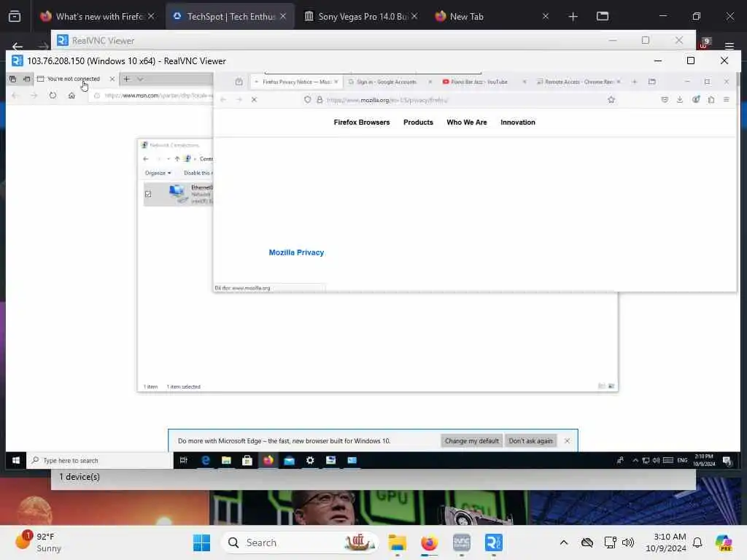Click remote "Type here to search" box
The height and width of the screenshot is (560, 747).
pos(99,461)
